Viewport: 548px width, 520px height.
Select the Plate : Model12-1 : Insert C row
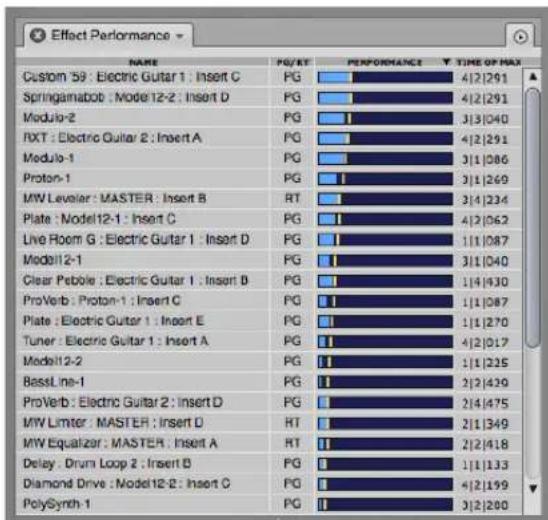click(x=269, y=219)
